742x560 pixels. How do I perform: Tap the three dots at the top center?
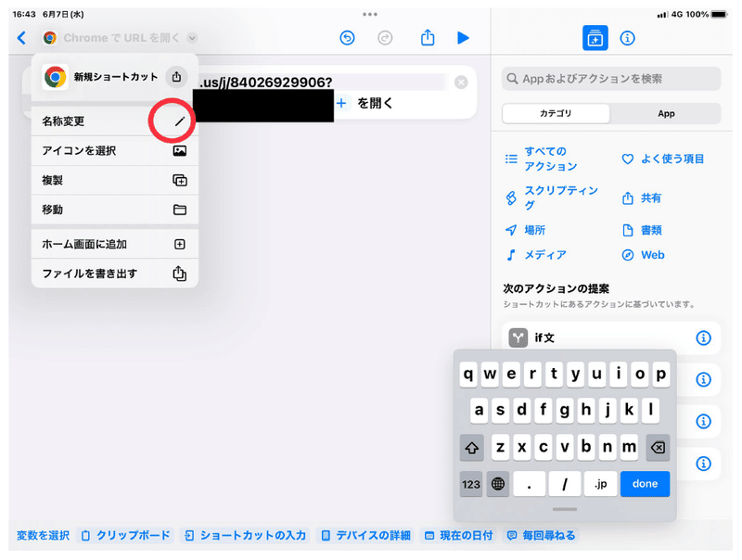(x=370, y=14)
